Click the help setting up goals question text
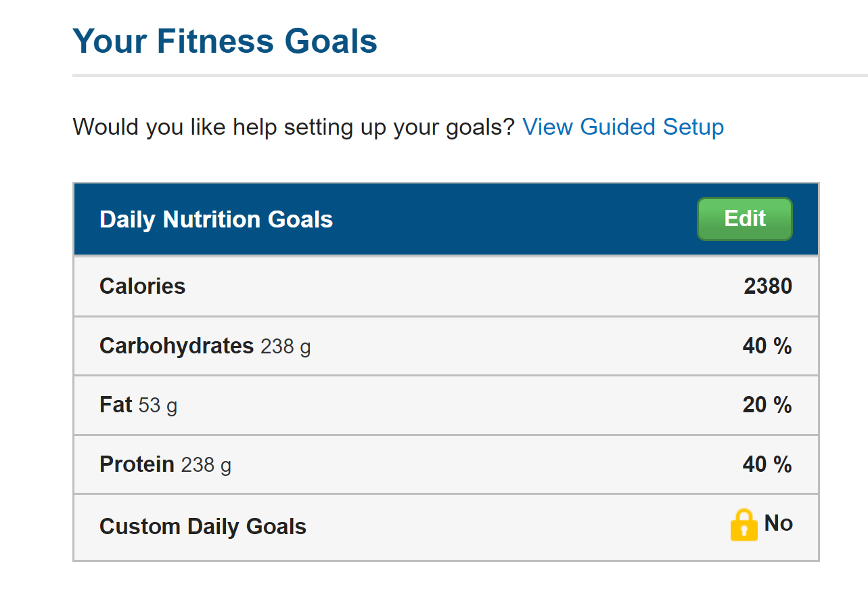This screenshot has height=591, width=868. pyautogui.click(x=294, y=127)
